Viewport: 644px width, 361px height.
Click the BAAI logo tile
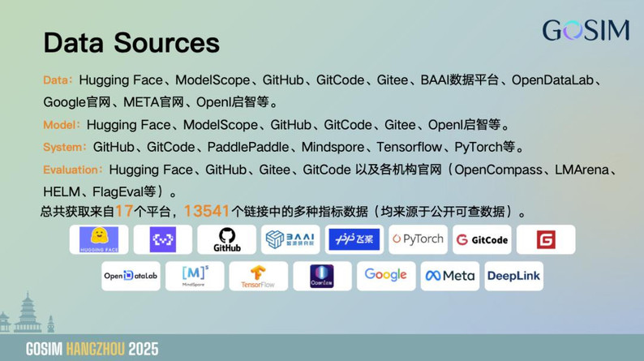pyautogui.click(x=290, y=239)
